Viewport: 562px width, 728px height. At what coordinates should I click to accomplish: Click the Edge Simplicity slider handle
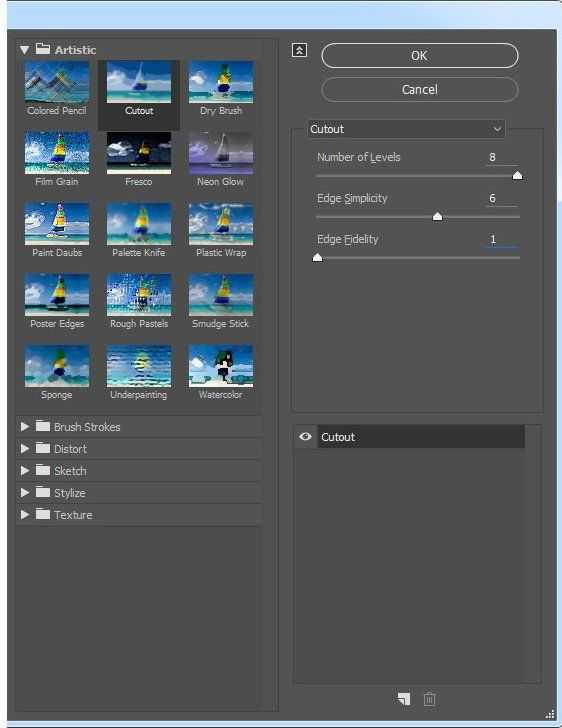pyautogui.click(x=437, y=217)
